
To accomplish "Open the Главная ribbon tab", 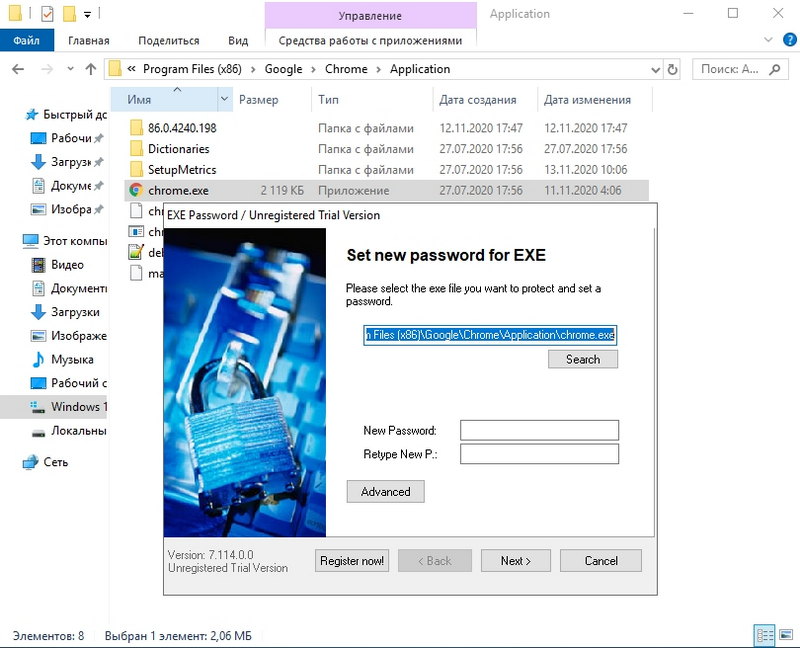I will pyautogui.click(x=89, y=40).
